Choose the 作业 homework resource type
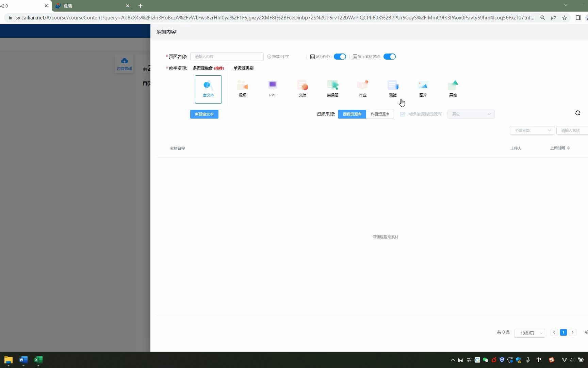The image size is (588, 368). point(363,89)
